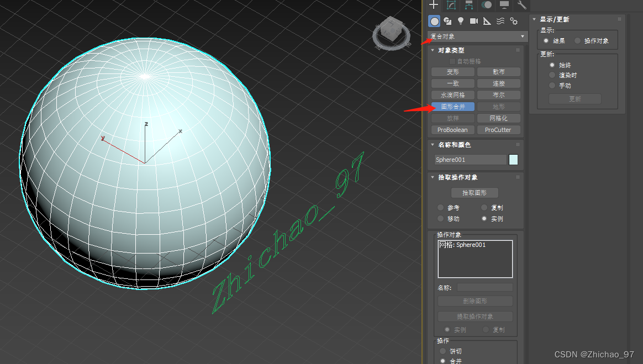643x364 pixels.
Task: Click the 显示/更新 rollout grip handle
Action: tap(620, 19)
